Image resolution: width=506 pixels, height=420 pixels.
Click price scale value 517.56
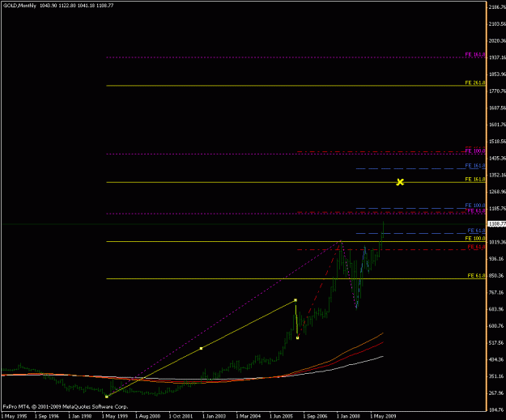tap(497, 342)
